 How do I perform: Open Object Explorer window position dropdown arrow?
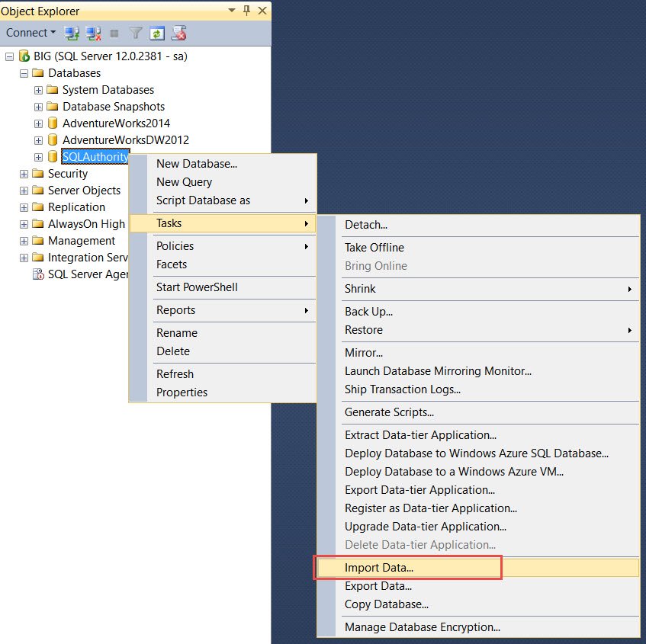pos(232,11)
